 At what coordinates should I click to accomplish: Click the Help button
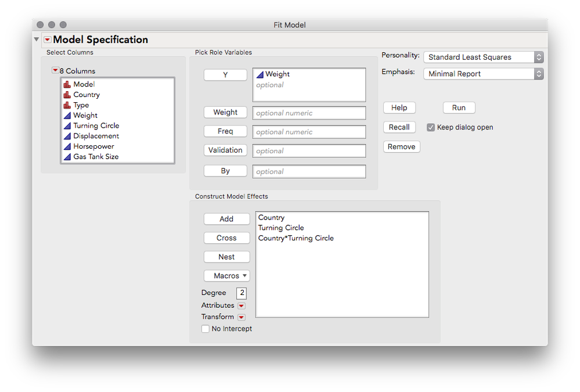coord(399,107)
